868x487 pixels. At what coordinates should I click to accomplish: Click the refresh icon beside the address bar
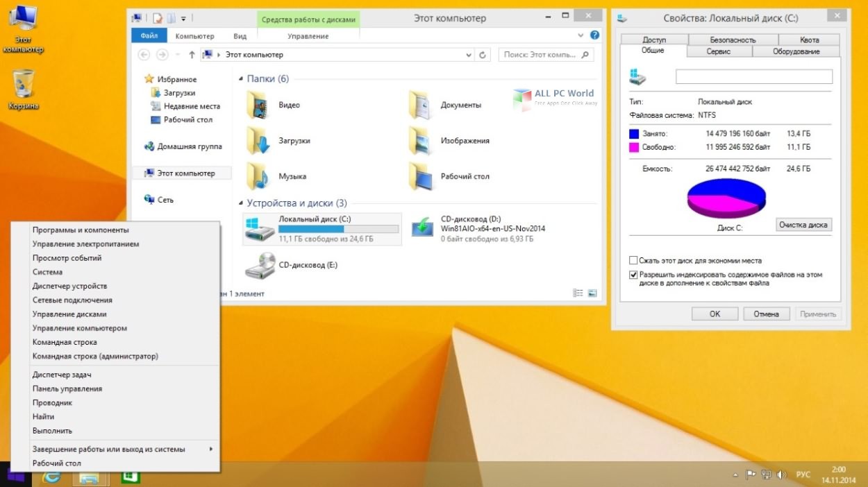coord(484,55)
